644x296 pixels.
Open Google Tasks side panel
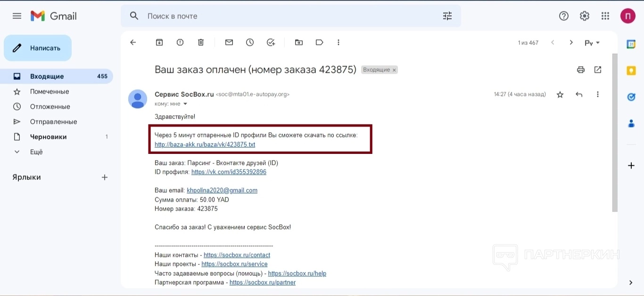click(631, 97)
